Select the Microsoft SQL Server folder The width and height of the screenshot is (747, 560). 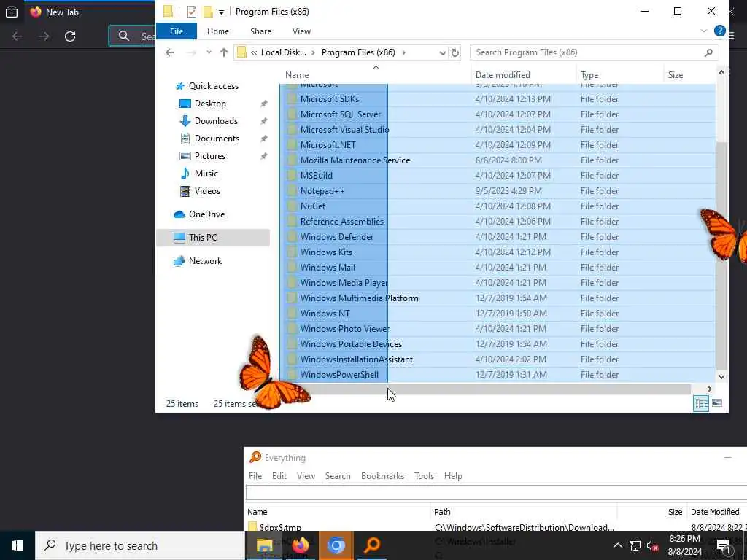[x=498, y=114]
